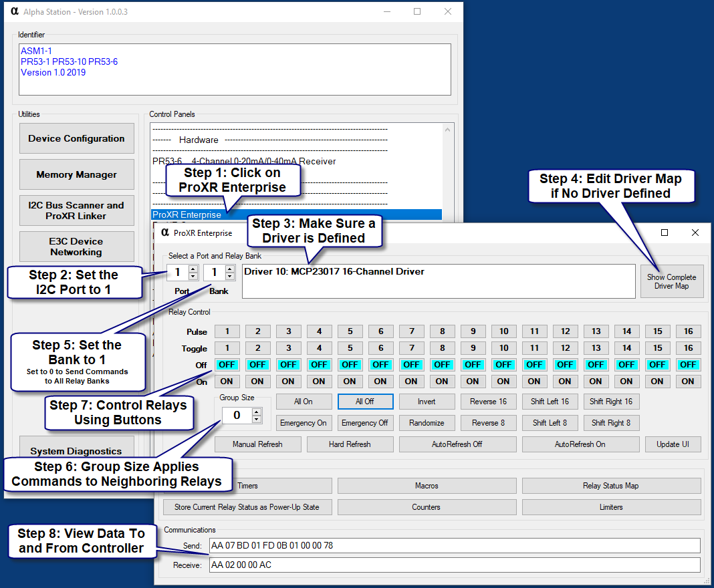Turn off relay 8 with OFF button
Screen dimensions: 714x588
pyautogui.click(x=442, y=365)
